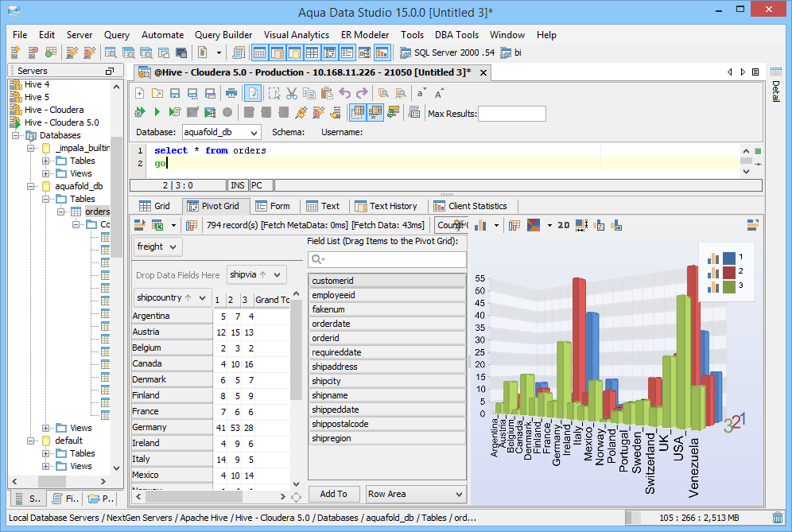Switch to the Client Statistics tab

coord(471,206)
